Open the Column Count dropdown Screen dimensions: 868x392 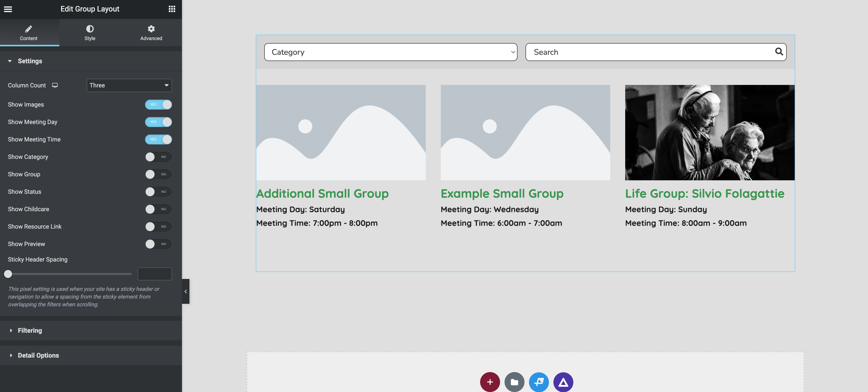click(129, 85)
